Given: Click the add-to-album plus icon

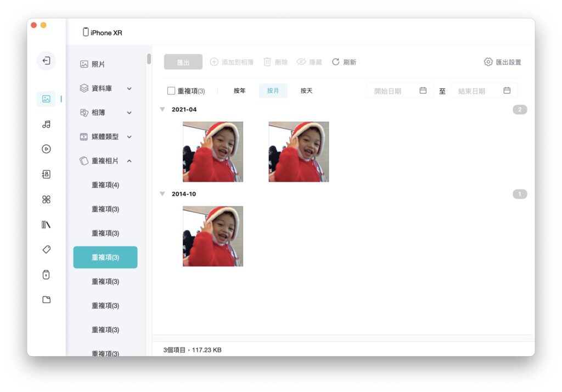Looking at the screenshot, I should pyautogui.click(x=214, y=62).
